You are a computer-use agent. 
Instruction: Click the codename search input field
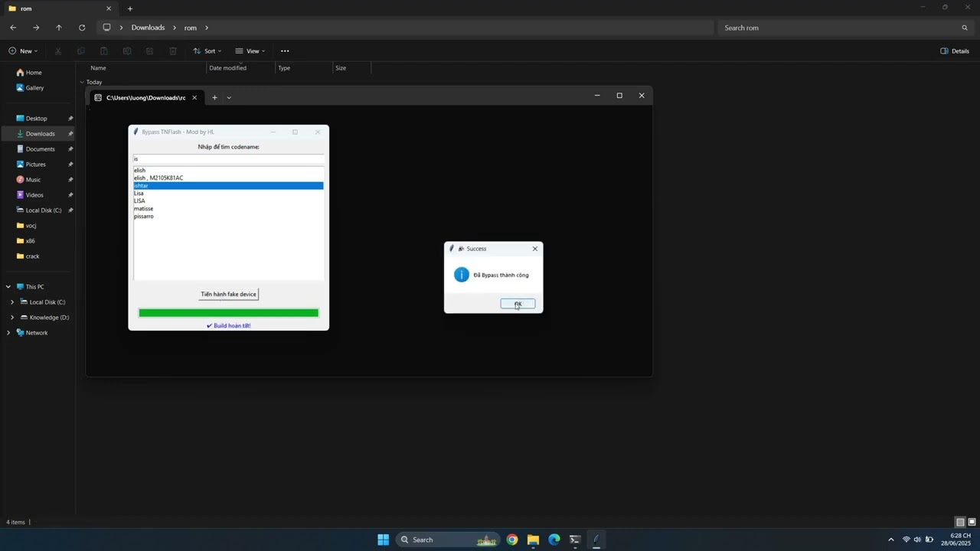tap(228, 159)
